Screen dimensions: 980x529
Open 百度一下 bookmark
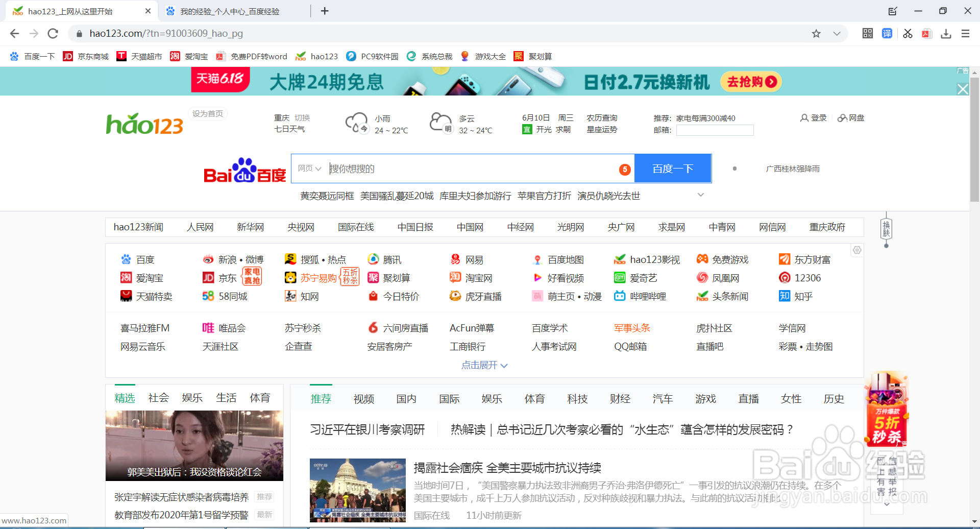(32, 56)
